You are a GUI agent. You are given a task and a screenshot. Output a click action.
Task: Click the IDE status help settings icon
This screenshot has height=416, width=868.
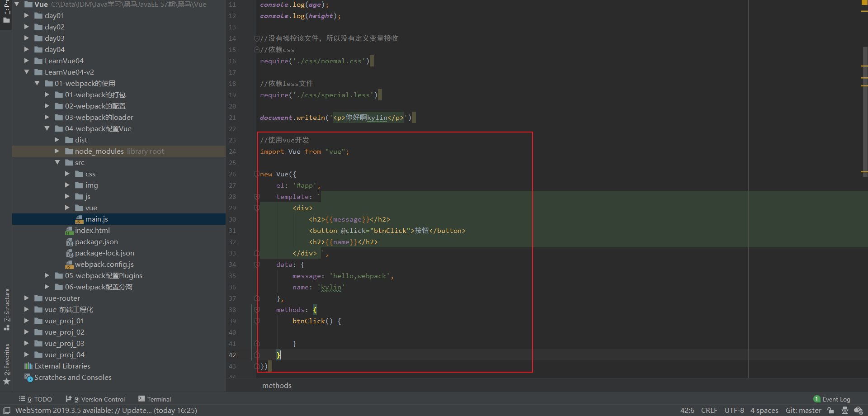(x=858, y=411)
